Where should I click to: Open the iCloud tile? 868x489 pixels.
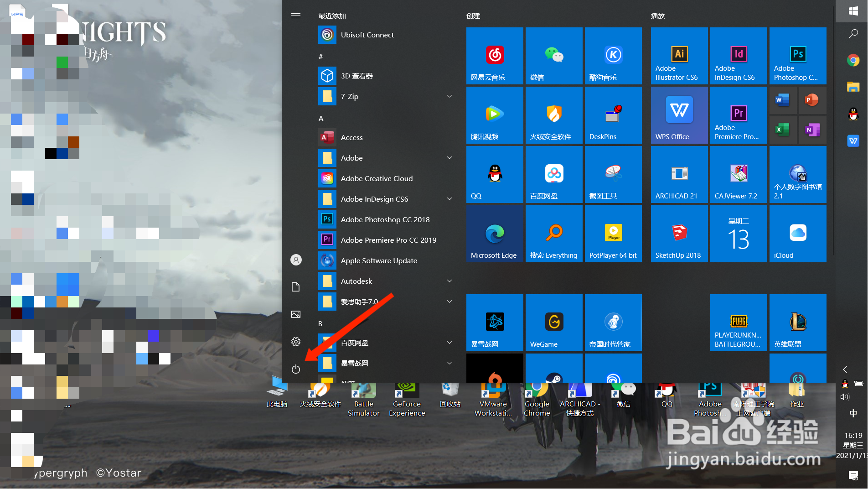[798, 234]
